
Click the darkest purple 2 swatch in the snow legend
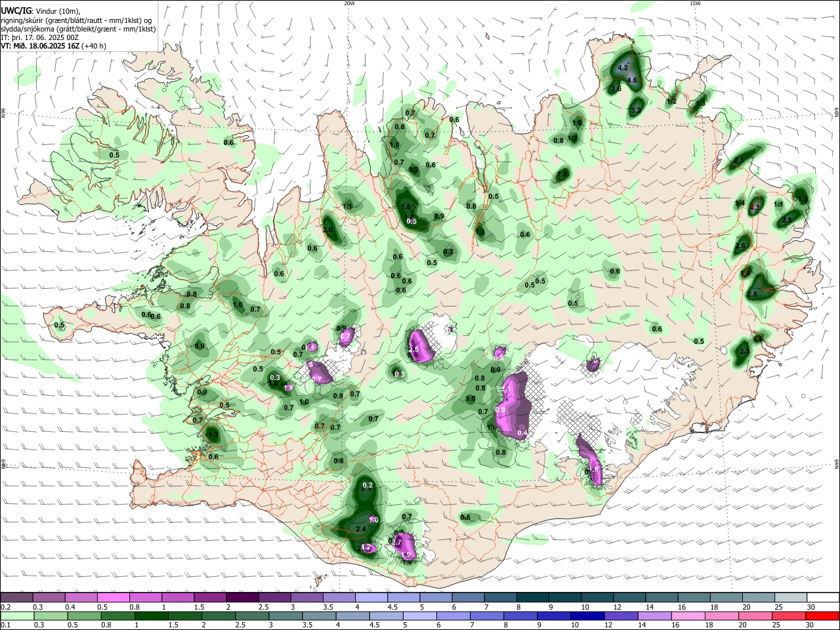pyautogui.click(x=242, y=597)
